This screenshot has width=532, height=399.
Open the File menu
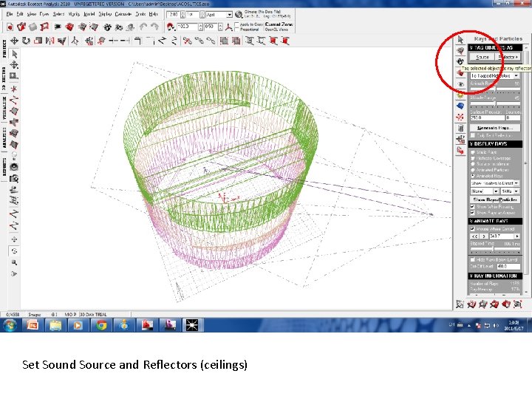pos(10,14)
